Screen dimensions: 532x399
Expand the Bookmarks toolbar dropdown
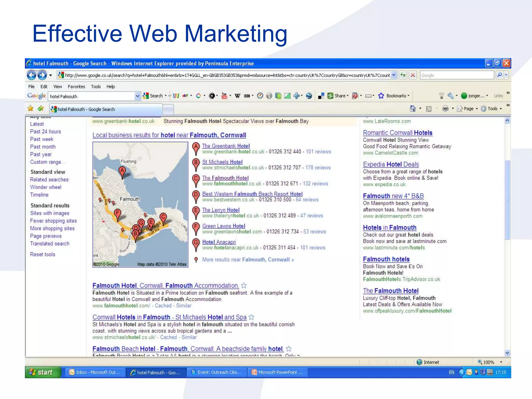(x=409, y=96)
